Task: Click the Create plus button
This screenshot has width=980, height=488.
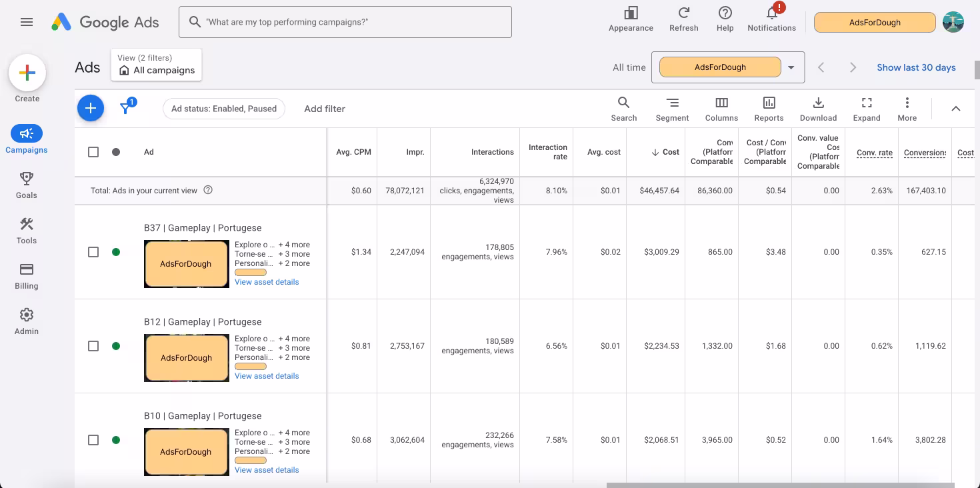Action: click(27, 73)
